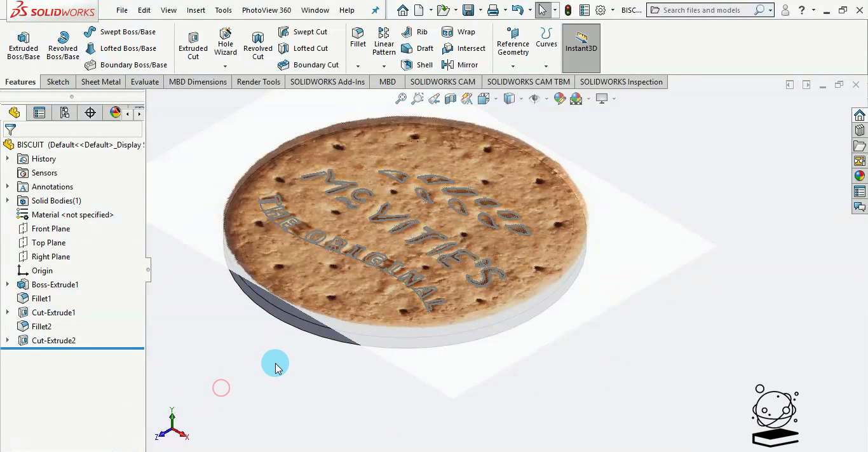Open the Tools menu
The width and height of the screenshot is (868, 452).
pyautogui.click(x=224, y=10)
